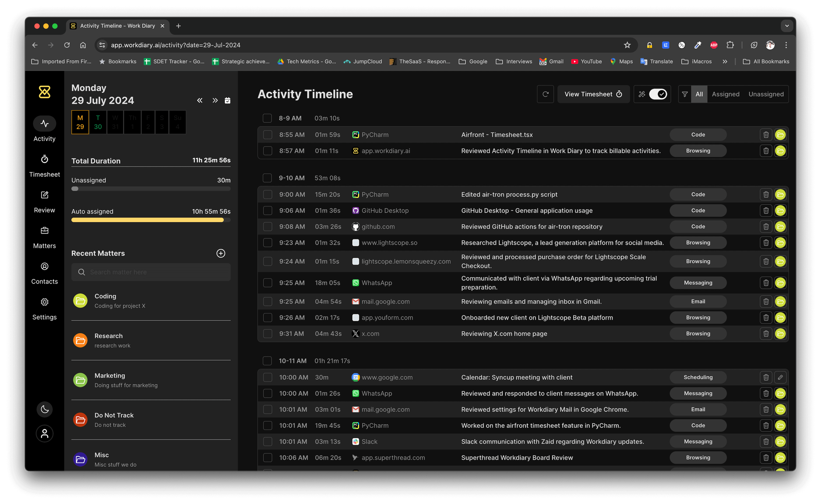821x504 pixels.
Task: Go to previous week with double-left arrows
Action: pos(200,100)
